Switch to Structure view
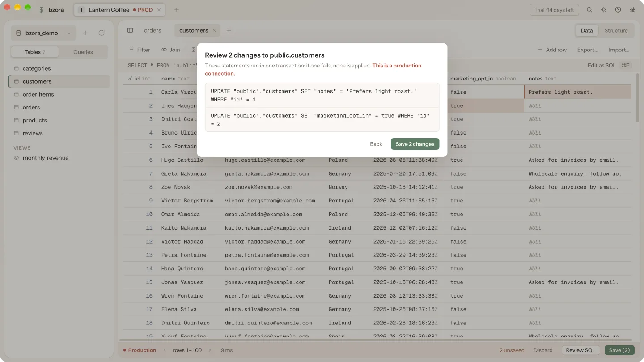Screen dimensions: 644x362 [x=616, y=30]
